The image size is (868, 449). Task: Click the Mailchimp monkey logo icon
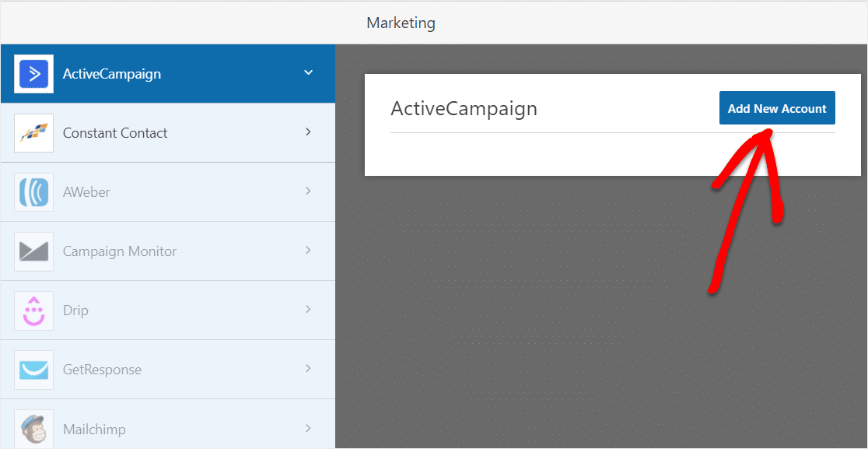coord(33,428)
